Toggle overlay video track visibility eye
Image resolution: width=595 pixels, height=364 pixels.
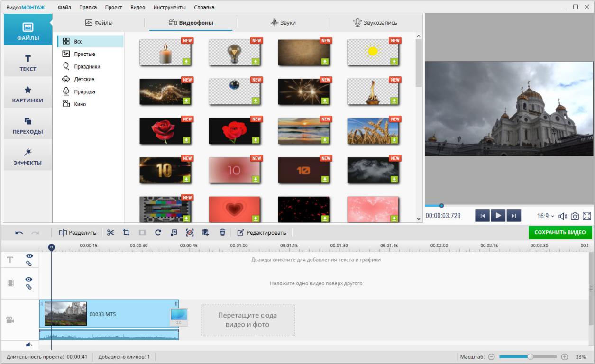29,280
